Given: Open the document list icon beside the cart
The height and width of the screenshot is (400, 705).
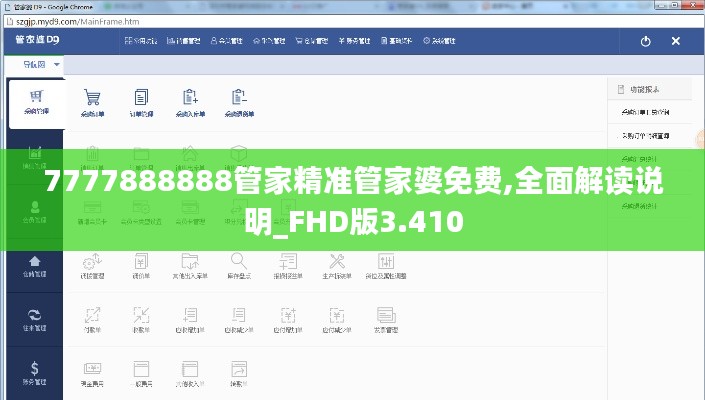Looking at the screenshot, I should tap(141, 98).
